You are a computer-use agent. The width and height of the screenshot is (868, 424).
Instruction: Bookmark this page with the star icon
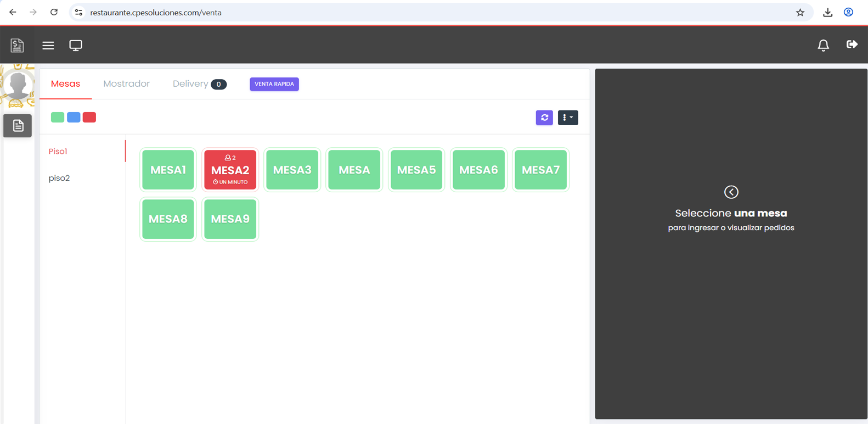tap(800, 13)
